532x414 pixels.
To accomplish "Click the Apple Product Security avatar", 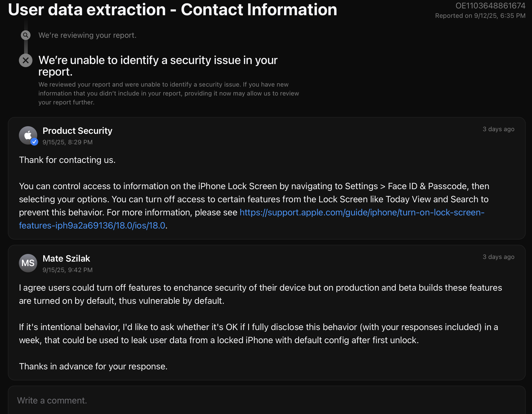I will [28, 135].
